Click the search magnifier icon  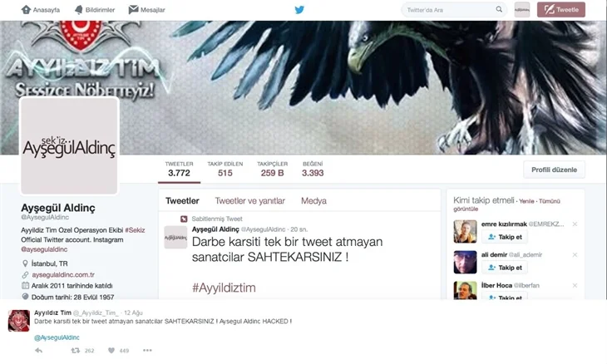pyautogui.click(x=499, y=9)
